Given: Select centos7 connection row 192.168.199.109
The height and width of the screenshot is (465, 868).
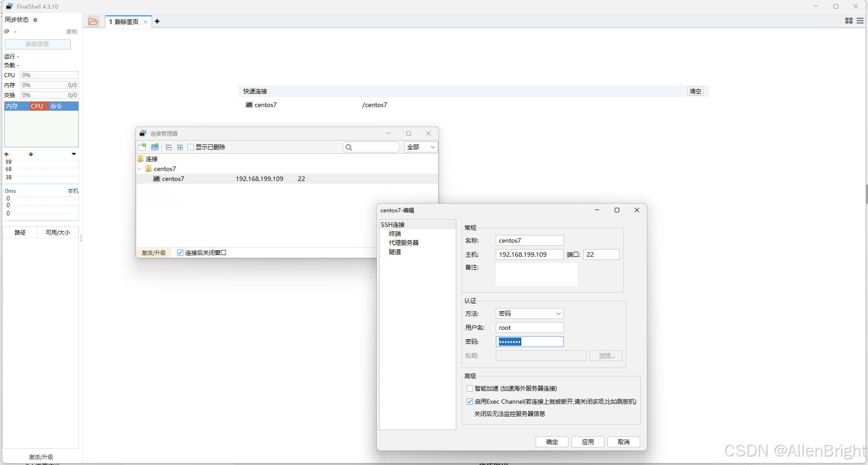Looking at the screenshot, I should pyautogui.click(x=287, y=179).
